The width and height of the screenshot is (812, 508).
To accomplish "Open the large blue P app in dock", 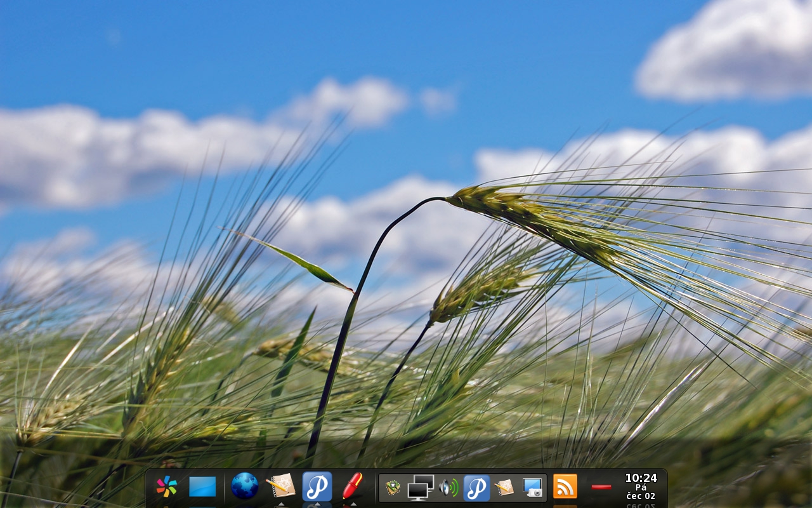I will 317,486.
